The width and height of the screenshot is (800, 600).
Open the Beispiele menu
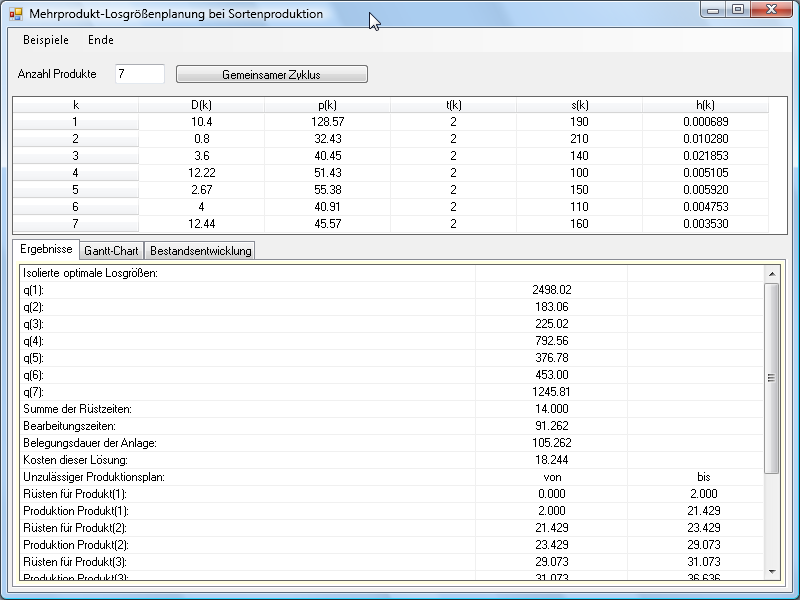[x=46, y=40]
